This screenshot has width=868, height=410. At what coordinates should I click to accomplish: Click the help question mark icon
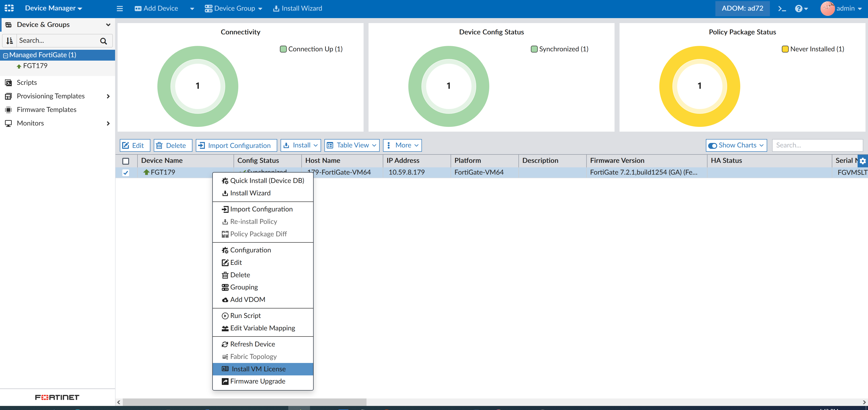(x=799, y=8)
